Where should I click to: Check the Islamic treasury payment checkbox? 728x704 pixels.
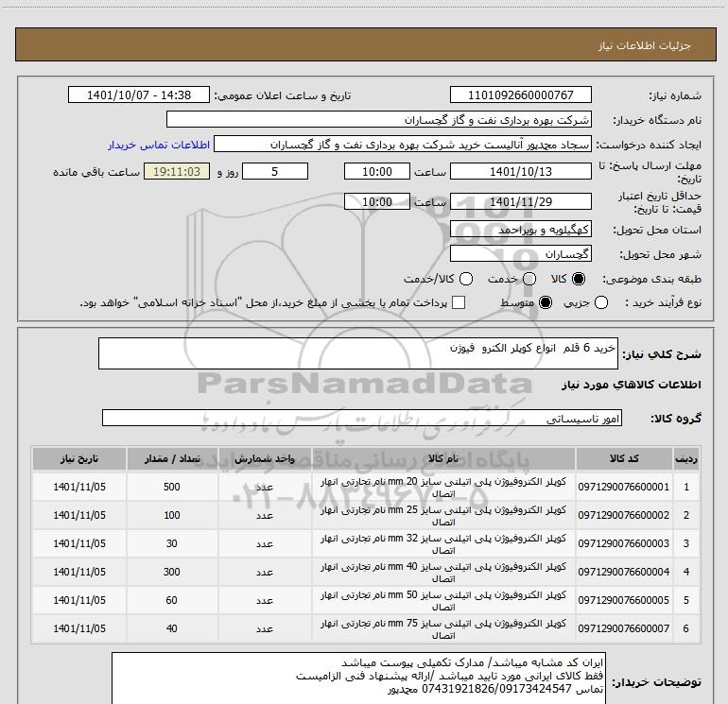click(x=459, y=303)
